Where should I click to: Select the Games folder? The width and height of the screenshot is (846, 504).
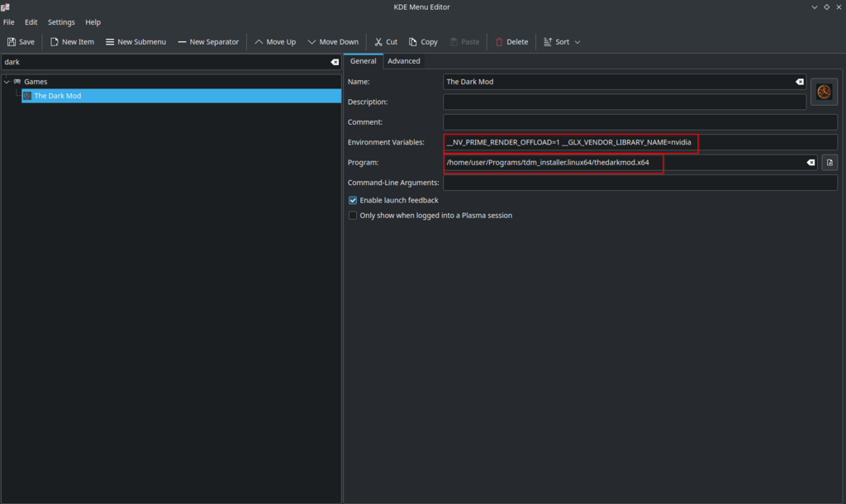(x=36, y=82)
